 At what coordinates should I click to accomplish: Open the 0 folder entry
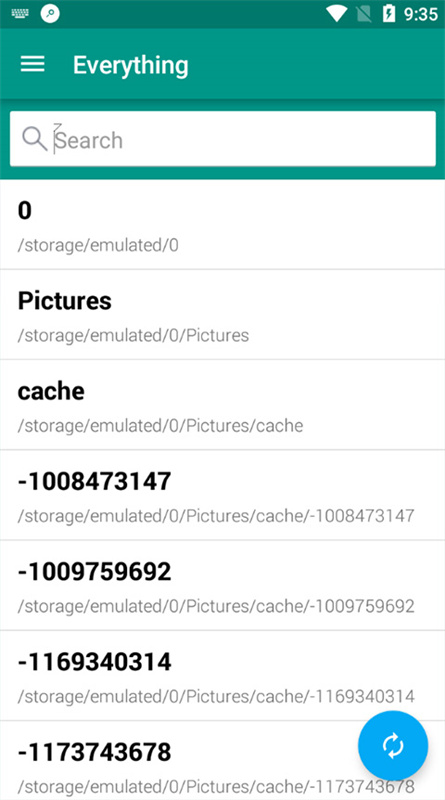[222, 224]
